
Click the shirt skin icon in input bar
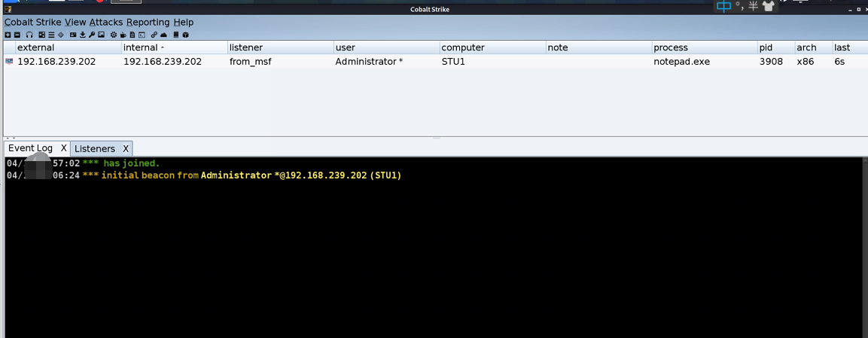tap(768, 7)
